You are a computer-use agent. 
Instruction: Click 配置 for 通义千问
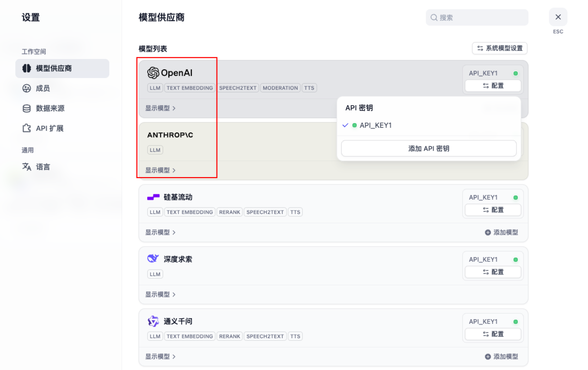pyautogui.click(x=493, y=335)
